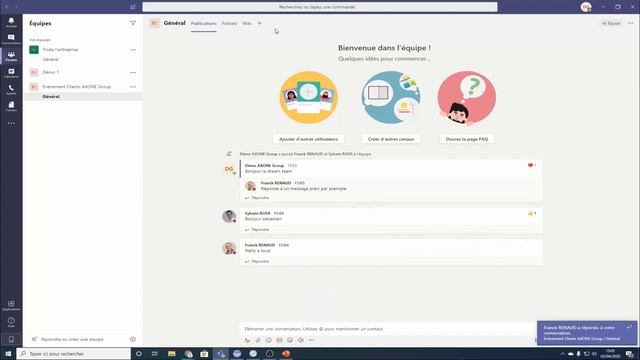Click the filter funnel icon next to Équipes
Screen dimensions: 640x360
click(x=133, y=23)
